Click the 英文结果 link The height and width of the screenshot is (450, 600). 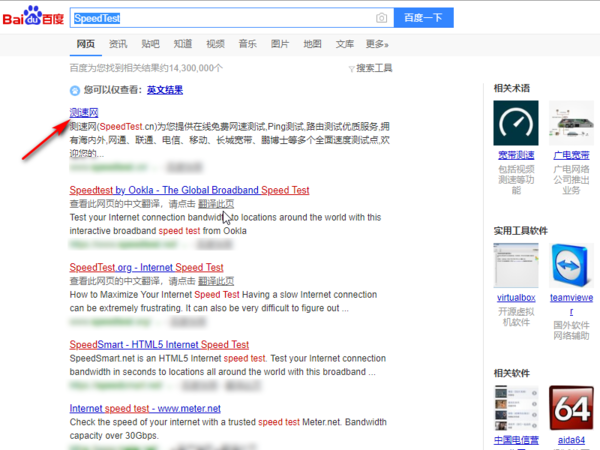tap(165, 90)
